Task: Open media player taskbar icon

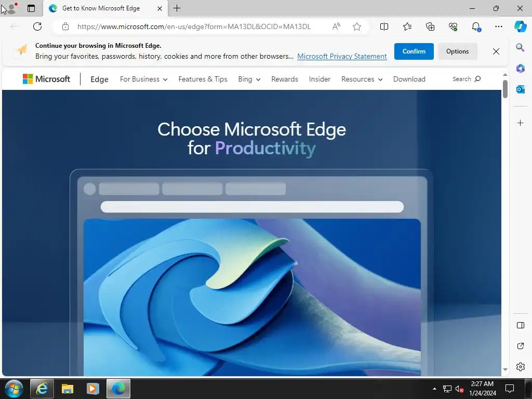Action: pyautogui.click(x=92, y=389)
